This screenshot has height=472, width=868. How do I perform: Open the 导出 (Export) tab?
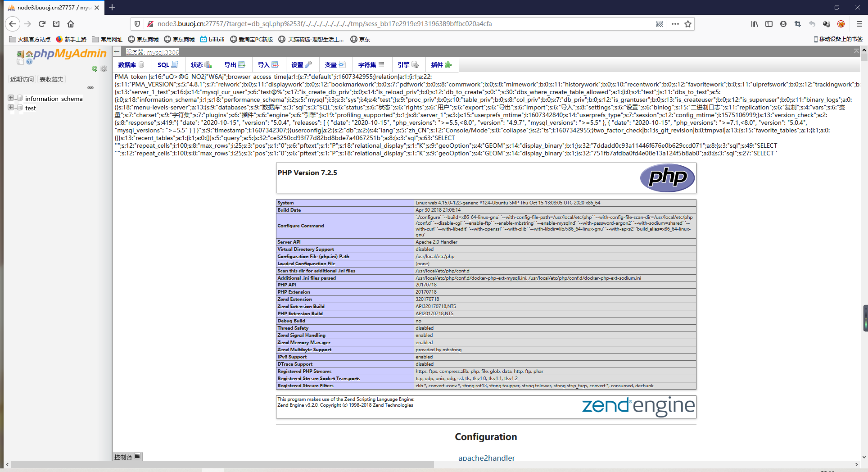coord(235,65)
